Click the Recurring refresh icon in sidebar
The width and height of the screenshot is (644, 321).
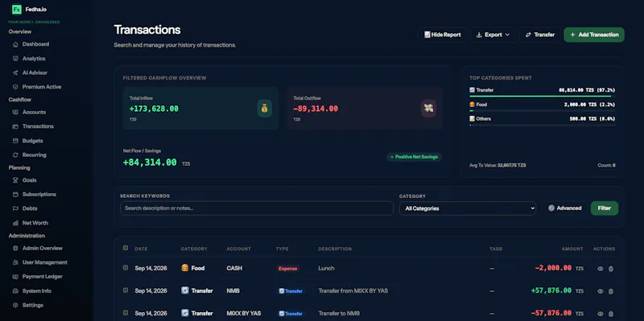tap(15, 155)
